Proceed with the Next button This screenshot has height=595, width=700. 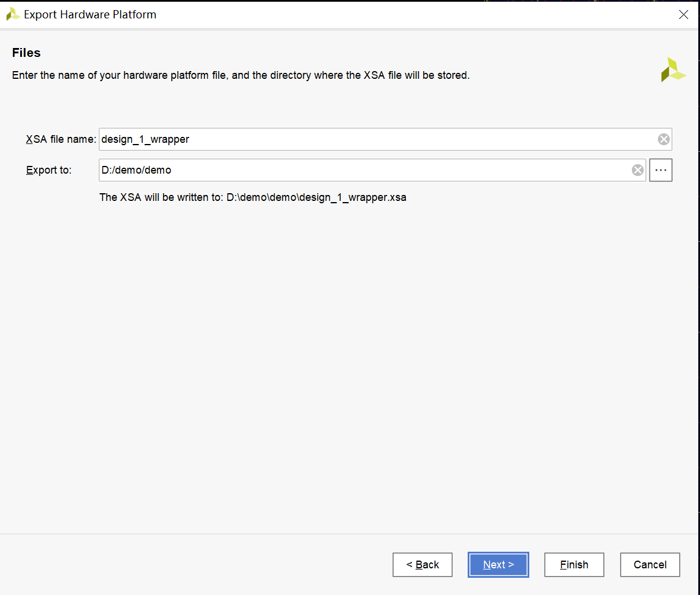[498, 565]
